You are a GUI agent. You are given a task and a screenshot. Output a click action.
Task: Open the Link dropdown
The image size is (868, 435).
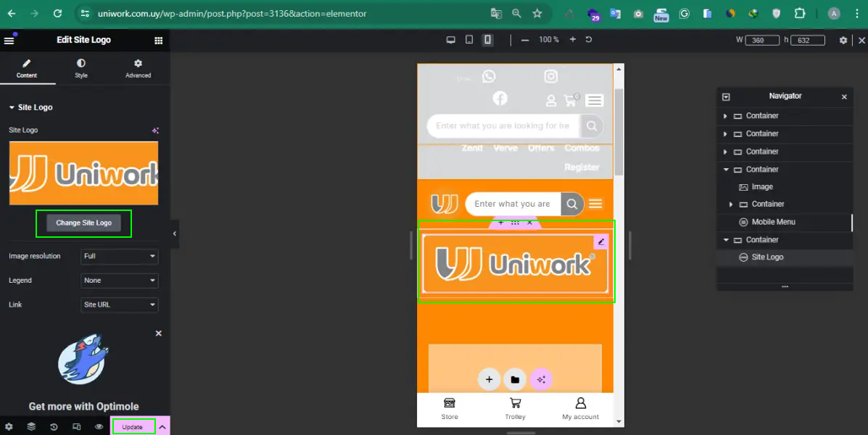coord(120,304)
